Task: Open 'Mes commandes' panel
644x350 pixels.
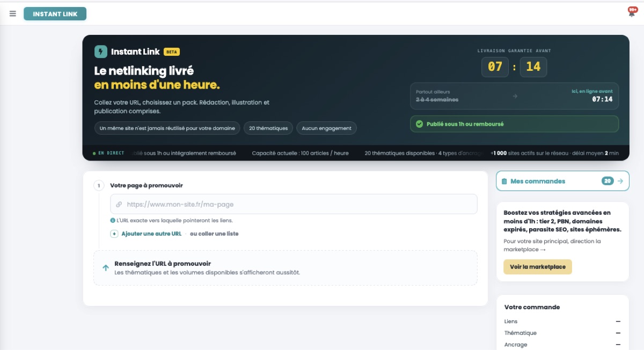Action: coord(562,181)
